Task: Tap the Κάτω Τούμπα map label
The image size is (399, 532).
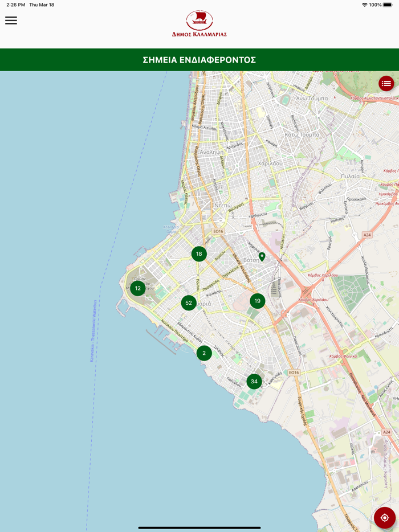Action: 302,134
